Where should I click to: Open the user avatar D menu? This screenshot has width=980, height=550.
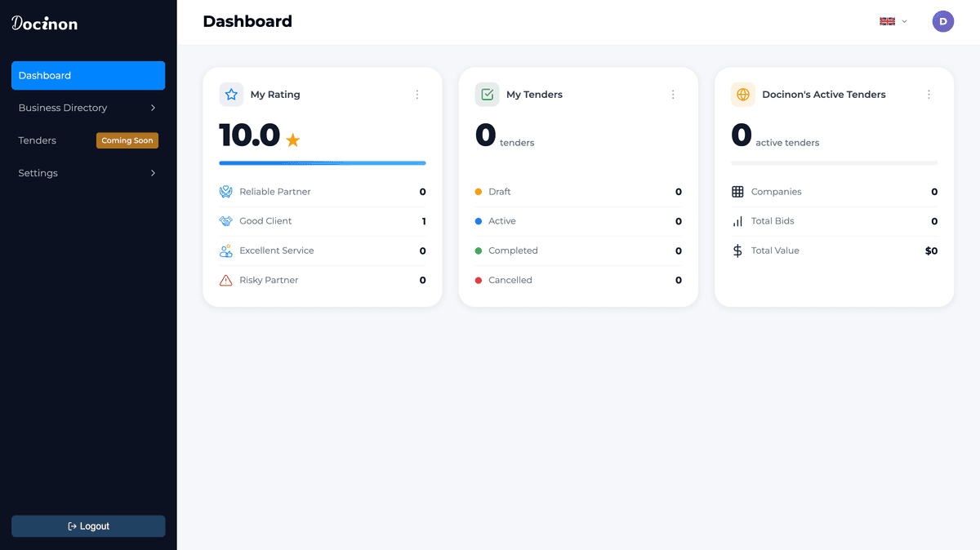click(x=943, y=22)
